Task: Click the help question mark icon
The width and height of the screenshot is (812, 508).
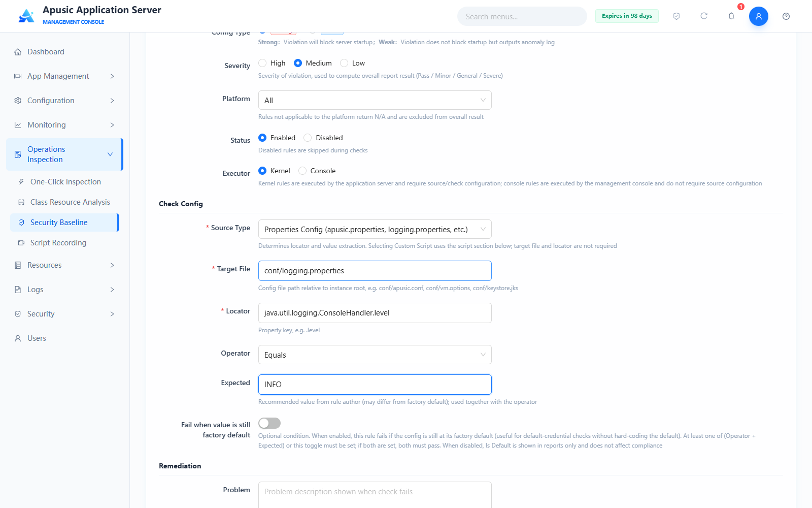Action: tap(786, 16)
